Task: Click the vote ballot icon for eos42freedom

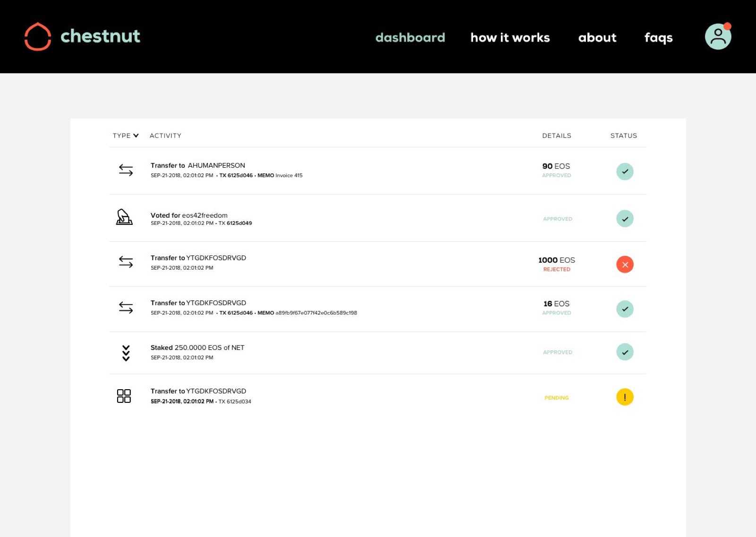Action: (x=124, y=217)
